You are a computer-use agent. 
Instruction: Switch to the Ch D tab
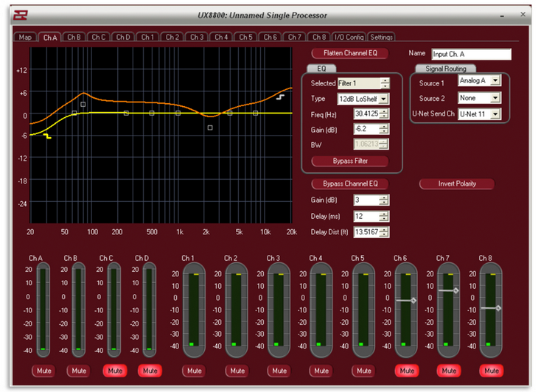pyautogui.click(x=123, y=37)
